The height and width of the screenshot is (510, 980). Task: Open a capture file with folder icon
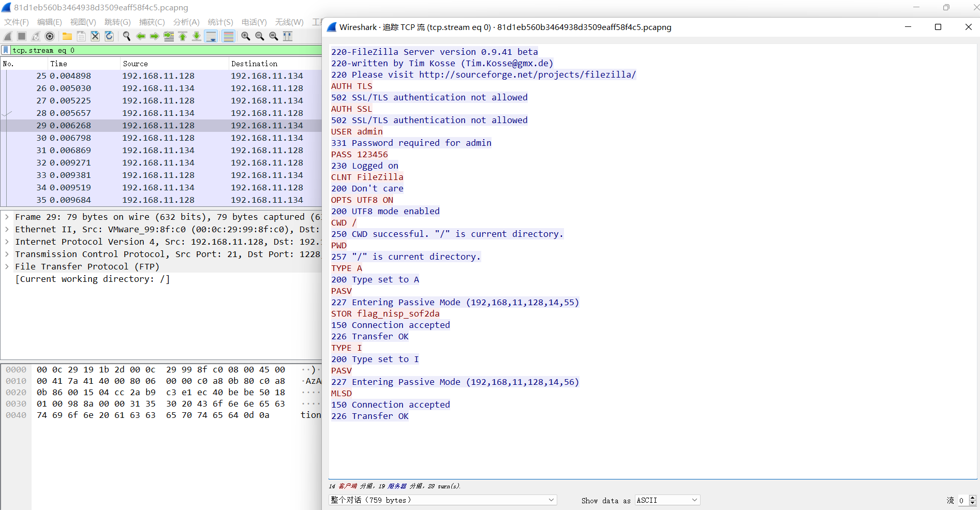[67, 36]
